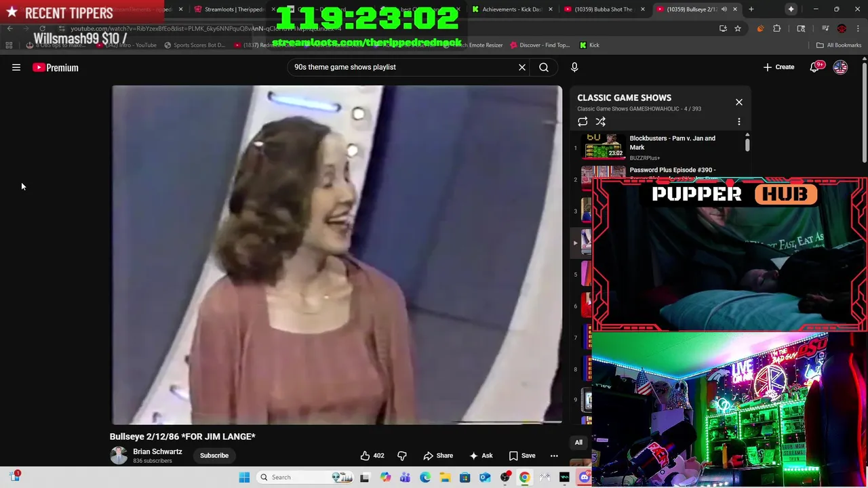Install app icon in address bar
Viewport: 868px width, 488px height.
723,28
